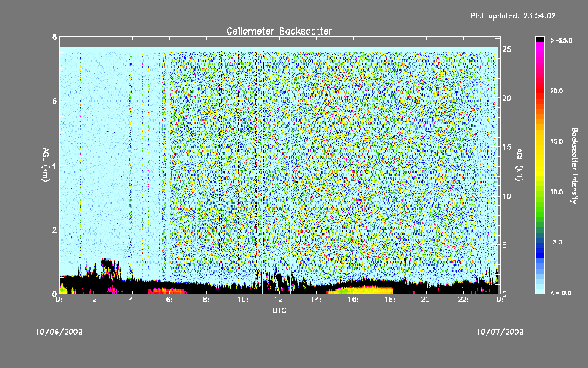Click the 5 tick on the kft axis
The image size is (588, 368).
tap(505, 245)
